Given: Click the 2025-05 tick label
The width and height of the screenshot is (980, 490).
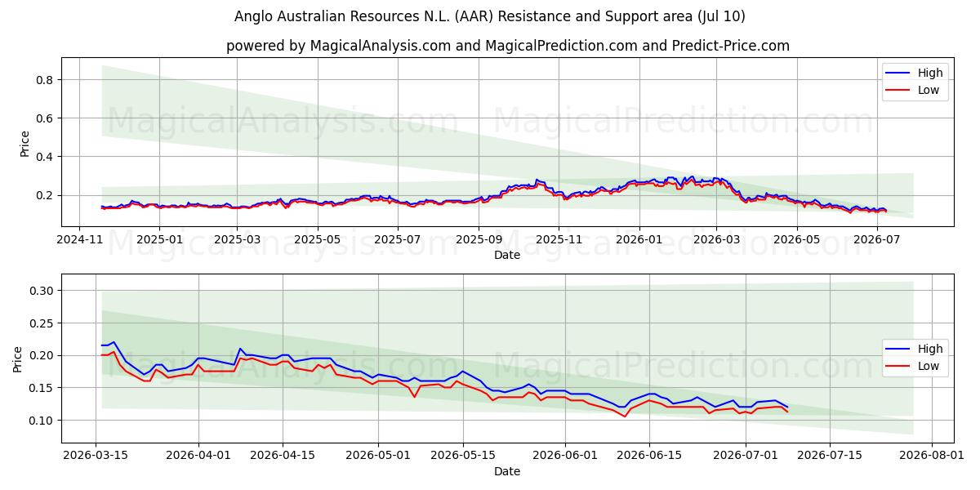Looking at the screenshot, I should tap(317, 239).
